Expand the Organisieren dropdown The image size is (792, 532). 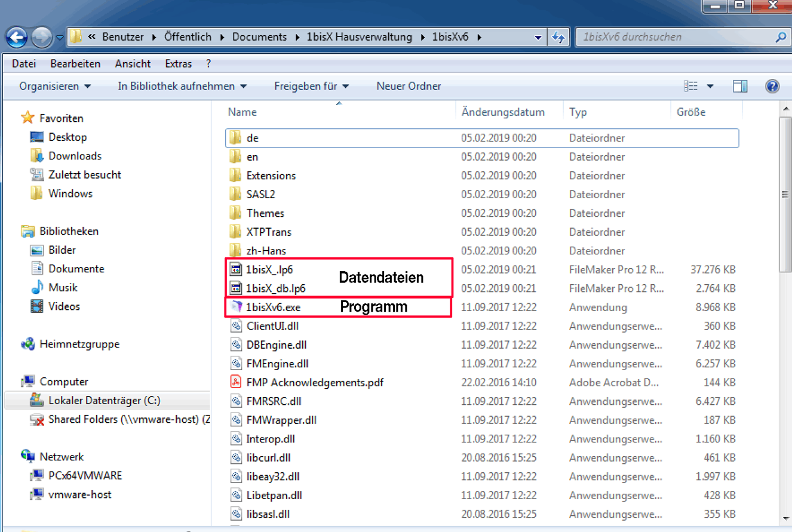(x=55, y=87)
